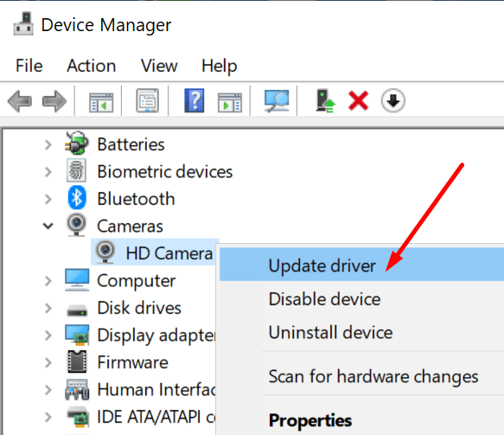Select the Disk drives label
Viewport: 504px width, 435px height.
pyautogui.click(x=139, y=308)
